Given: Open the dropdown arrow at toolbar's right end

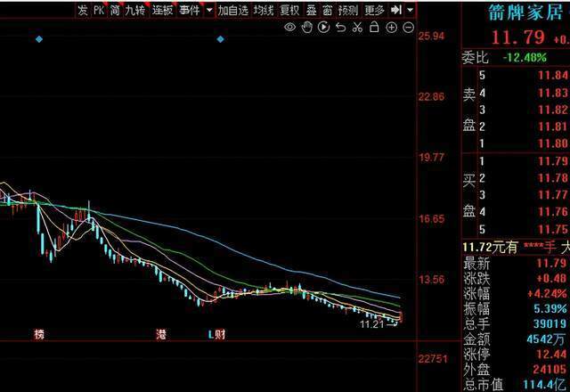Looking at the screenshot, I should [x=411, y=10].
